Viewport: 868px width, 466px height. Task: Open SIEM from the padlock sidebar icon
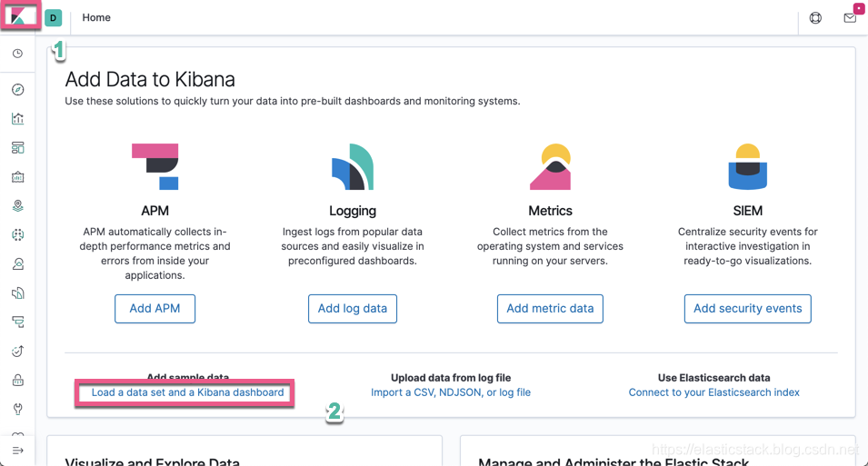[17, 381]
